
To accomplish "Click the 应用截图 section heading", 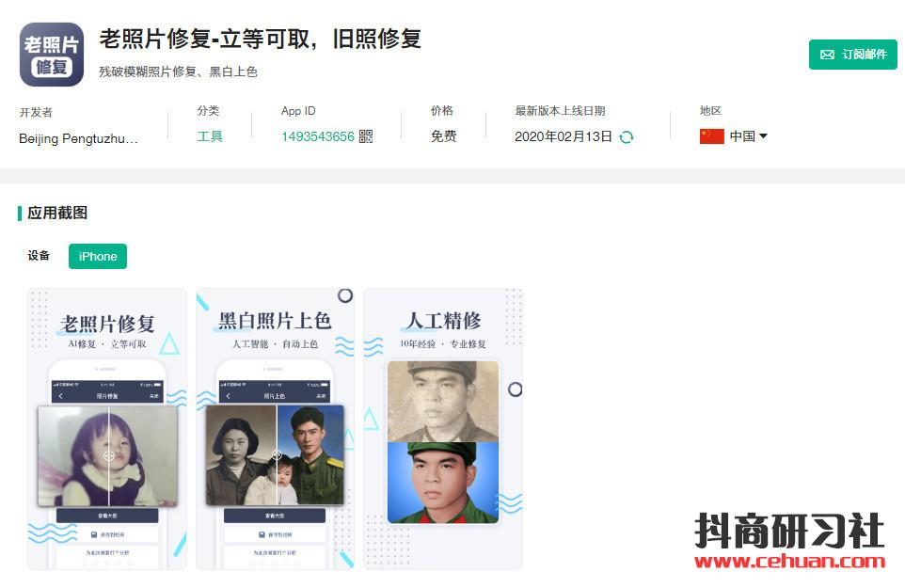I will click(57, 213).
